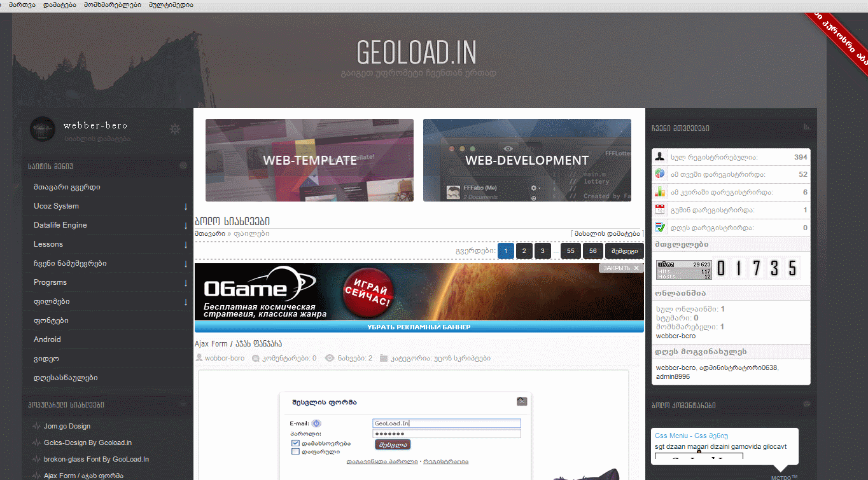
Task: Click УБРАТЬ РЕКЛАМНЫЙ БАННЕР bar
Action: coord(419,327)
